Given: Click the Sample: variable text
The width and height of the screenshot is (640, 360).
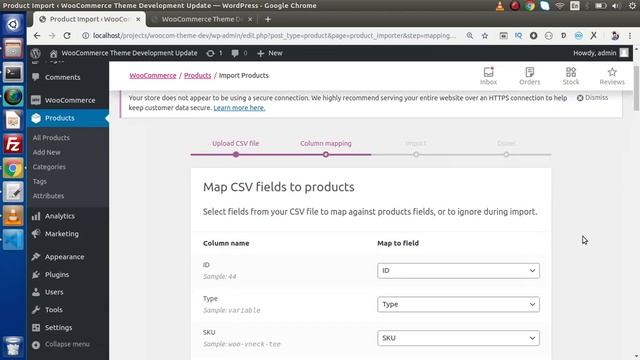Looking at the screenshot, I should [231, 310].
